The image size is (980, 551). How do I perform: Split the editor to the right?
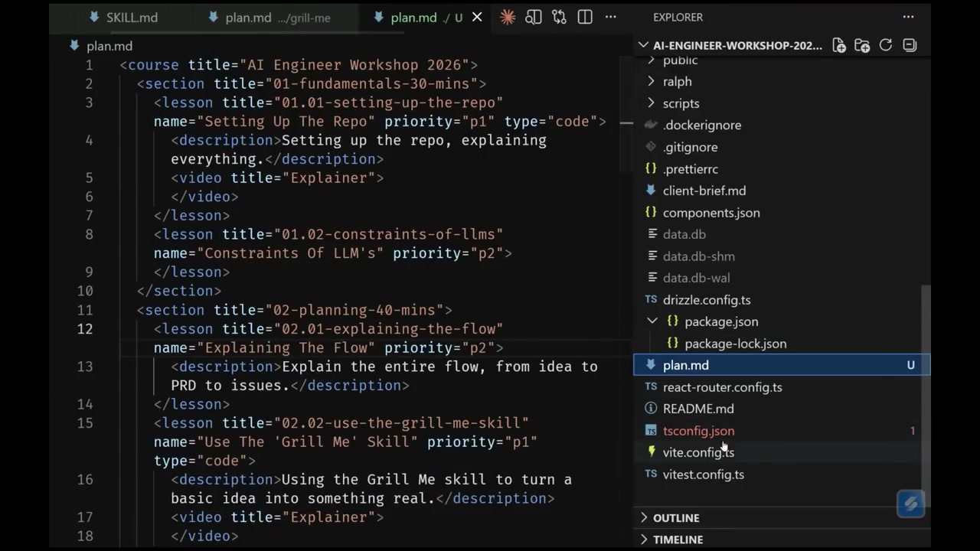click(585, 17)
